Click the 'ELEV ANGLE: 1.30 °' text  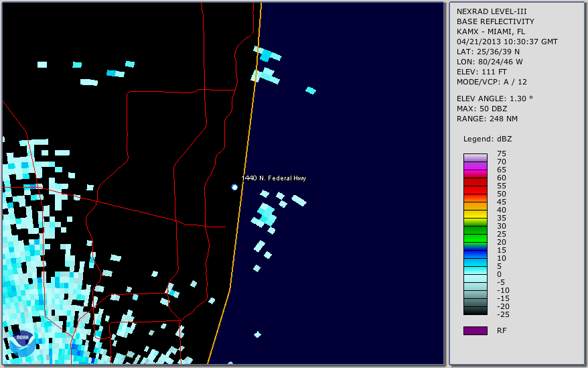click(x=494, y=99)
